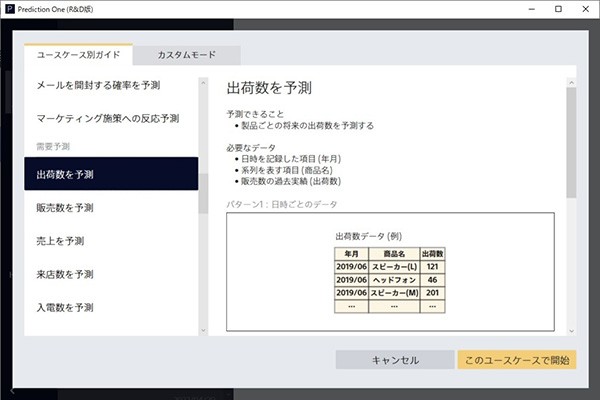
Task: Start with このユースケースで開始 button
Action: tap(517, 360)
